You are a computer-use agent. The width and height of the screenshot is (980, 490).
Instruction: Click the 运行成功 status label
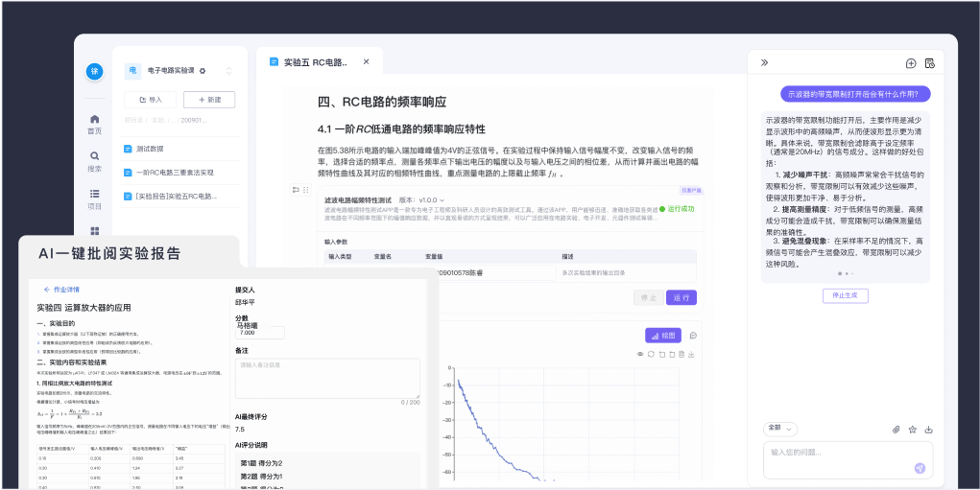click(677, 208)
